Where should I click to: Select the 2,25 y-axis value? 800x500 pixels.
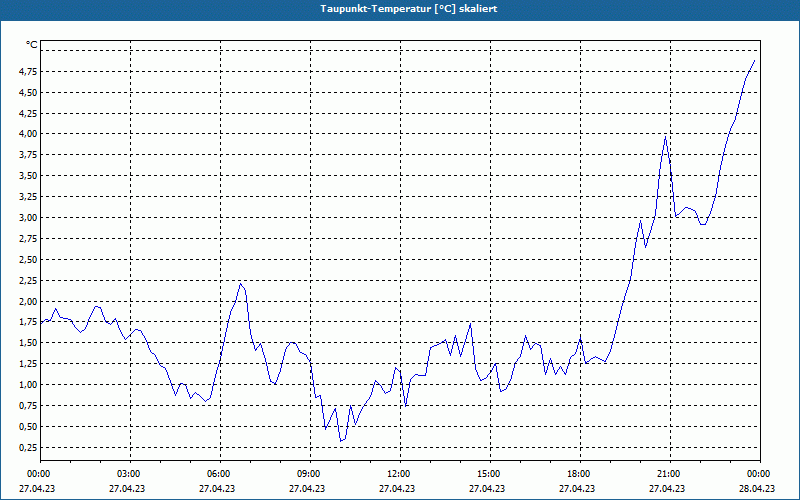coord(28,281)
